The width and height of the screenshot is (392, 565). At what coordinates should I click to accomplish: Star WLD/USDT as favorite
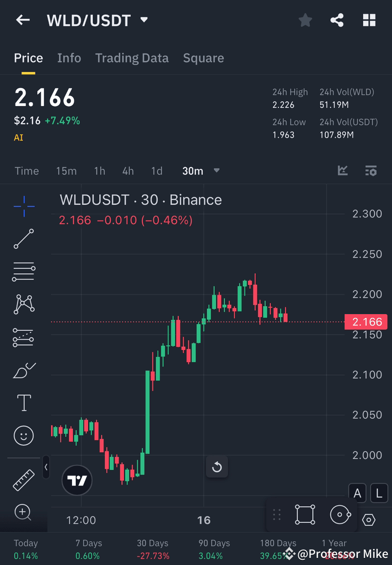click(x=305, y=20)
